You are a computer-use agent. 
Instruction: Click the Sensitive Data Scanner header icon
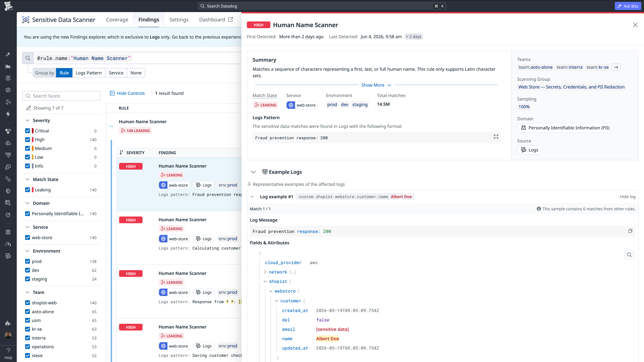[x=26, y=20]
